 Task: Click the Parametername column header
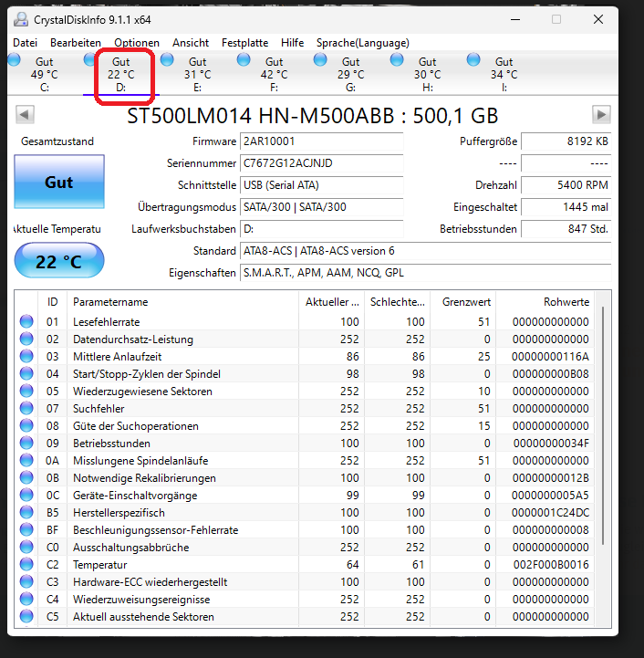pos(182,302)
